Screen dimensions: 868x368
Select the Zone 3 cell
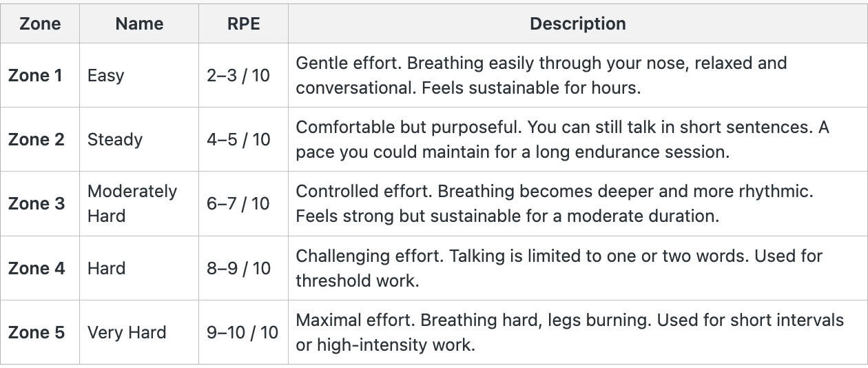click(x=36, y=204)
